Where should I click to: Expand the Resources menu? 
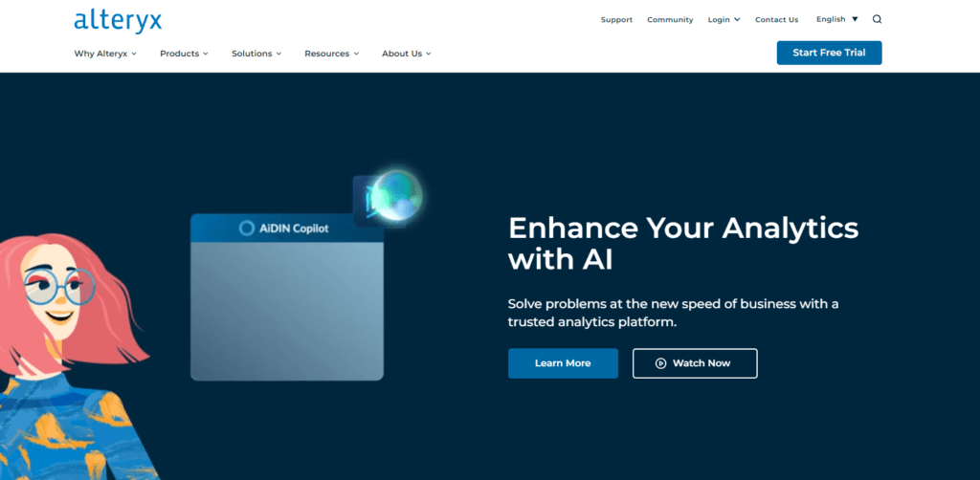pyautogui.click(x=331, y=54)
